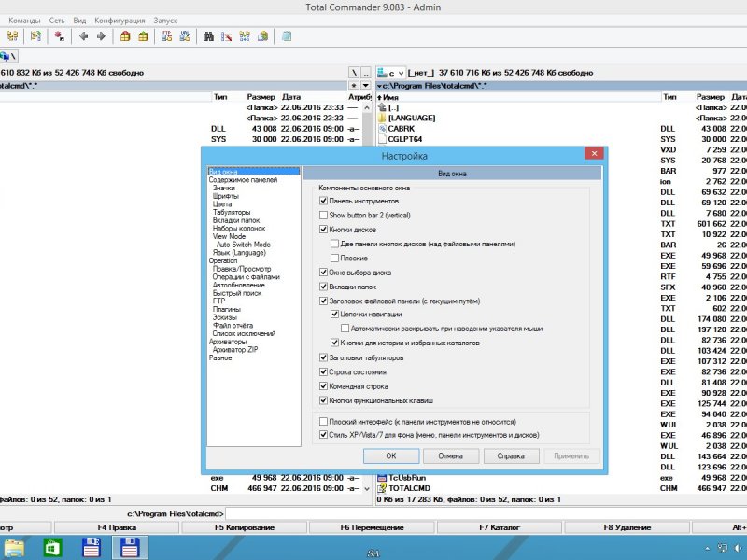The height and width of the screenshot is (560, 747).
Task: Enable the Плоский интерфейс checkbox
Action: pos(323,422)
